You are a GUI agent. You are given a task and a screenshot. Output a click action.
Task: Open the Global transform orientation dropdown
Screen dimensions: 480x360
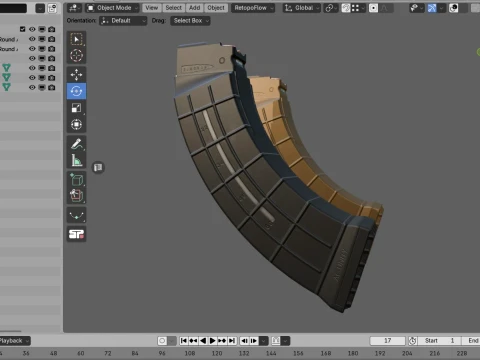click(x=302, y=8)
